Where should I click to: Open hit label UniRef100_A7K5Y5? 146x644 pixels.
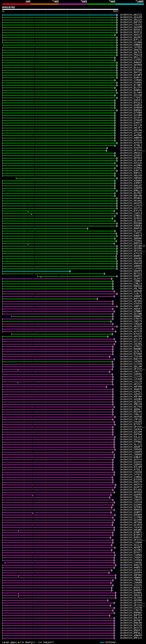[131, 304]
